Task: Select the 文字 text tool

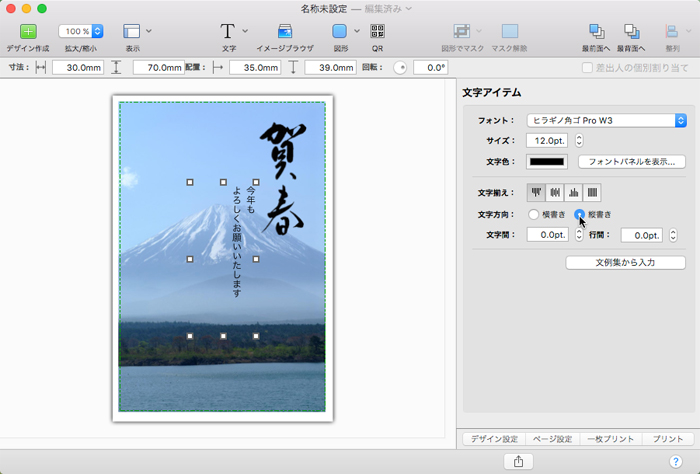Action: (x=228, y=32)
